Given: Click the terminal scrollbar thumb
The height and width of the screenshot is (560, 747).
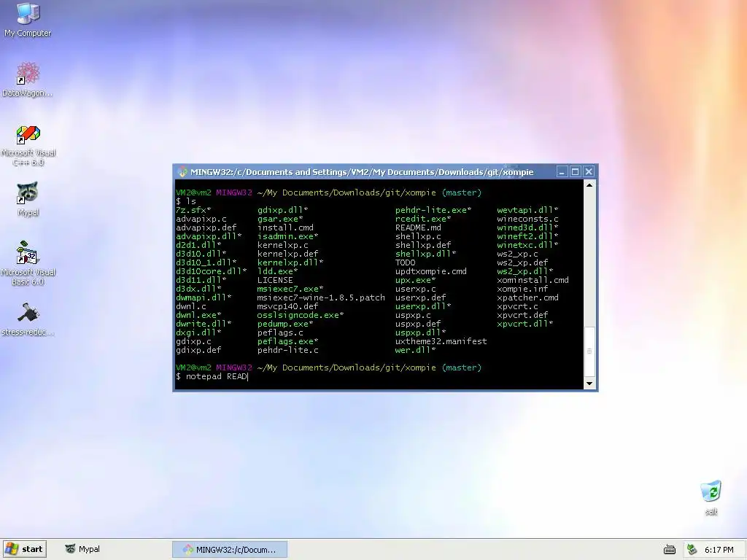Looking at the screenshot, I should pos(589,351).
